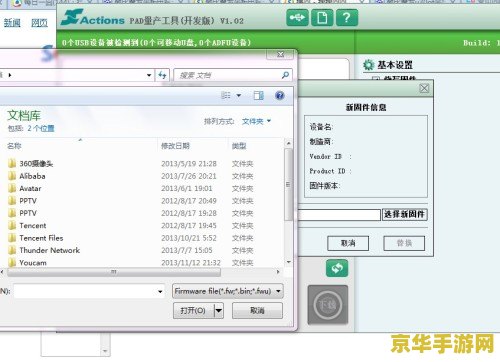The width and height of the screenshot is (500, 362).
Task: Click 取消 in the file dialog
Action: click(257, 311)
